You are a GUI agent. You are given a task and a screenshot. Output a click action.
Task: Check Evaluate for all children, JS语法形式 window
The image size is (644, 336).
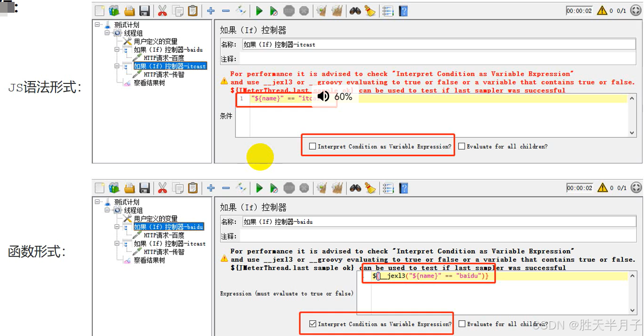(461, 146)
